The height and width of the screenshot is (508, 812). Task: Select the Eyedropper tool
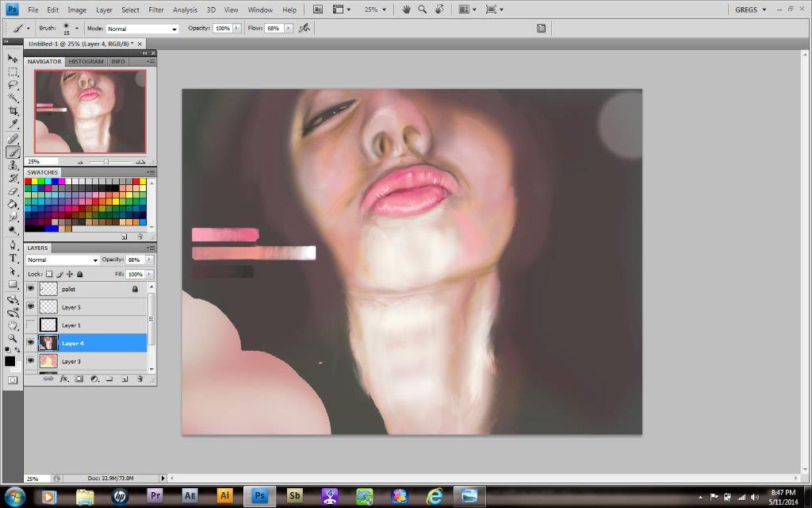[13, 125]
